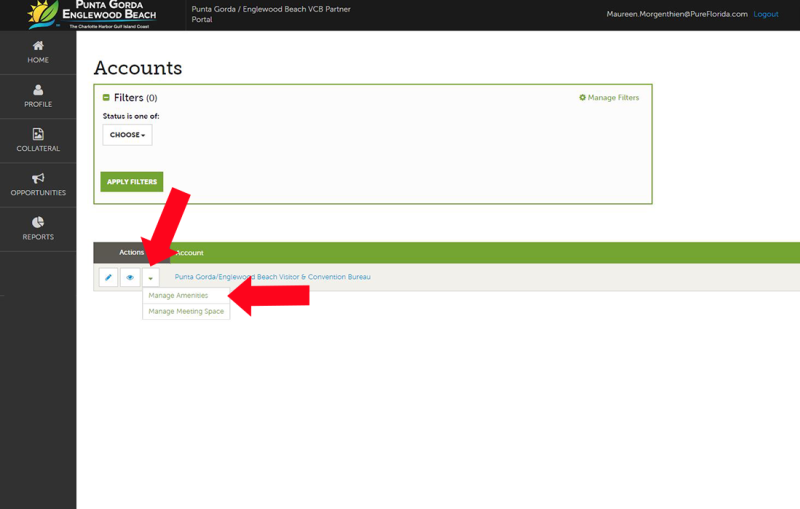Open Opportunities megaphone icon
The width and height of the screenshot is (800, 509).
(x=38, y=178)
